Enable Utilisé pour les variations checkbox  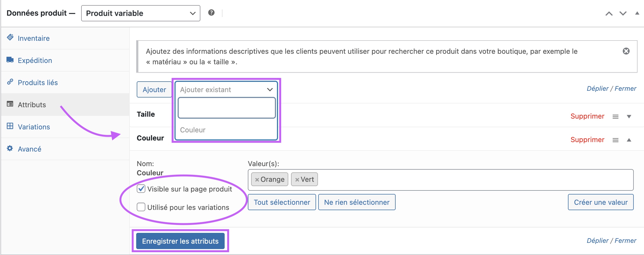pyautogui.click(x=141, y=207)
